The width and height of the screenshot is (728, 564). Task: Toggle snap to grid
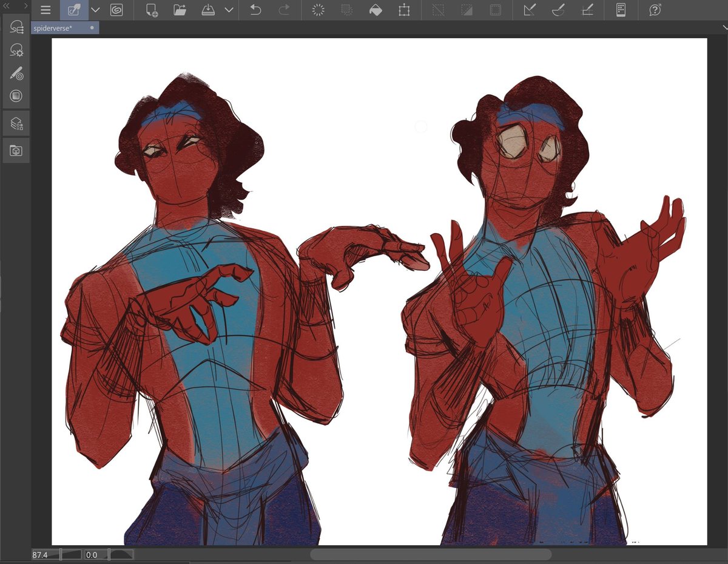pyautogui.click(x=587, y=10)
